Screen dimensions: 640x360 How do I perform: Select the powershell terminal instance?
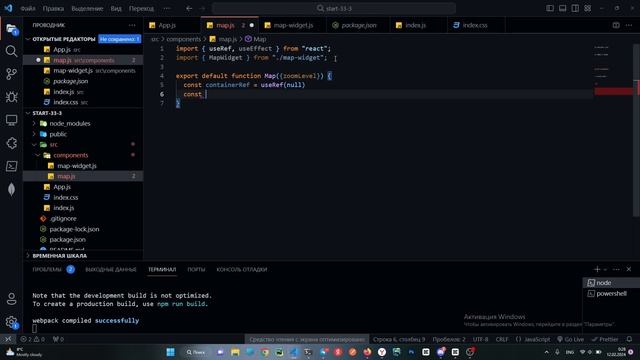pos(611,293)
